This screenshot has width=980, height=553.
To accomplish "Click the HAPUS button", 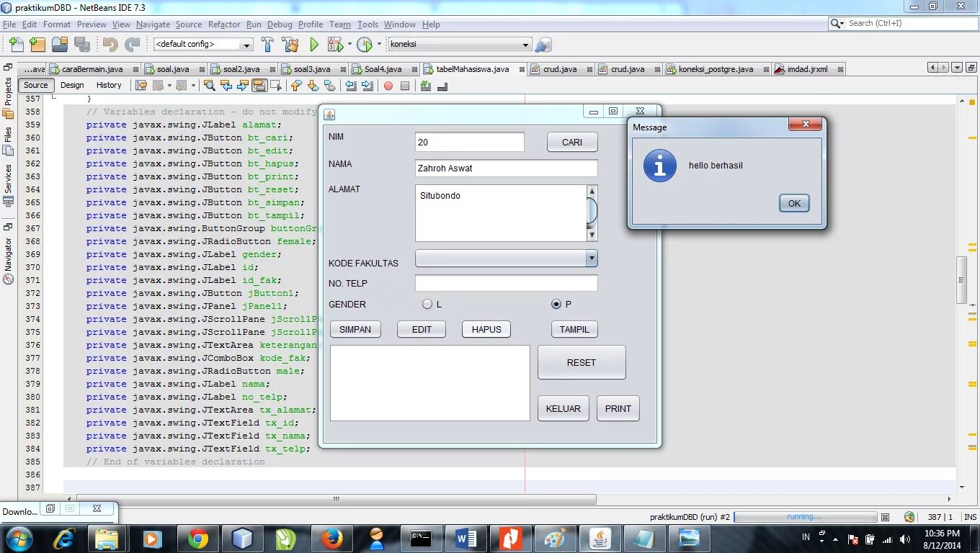I will click(x=486, y=329).
